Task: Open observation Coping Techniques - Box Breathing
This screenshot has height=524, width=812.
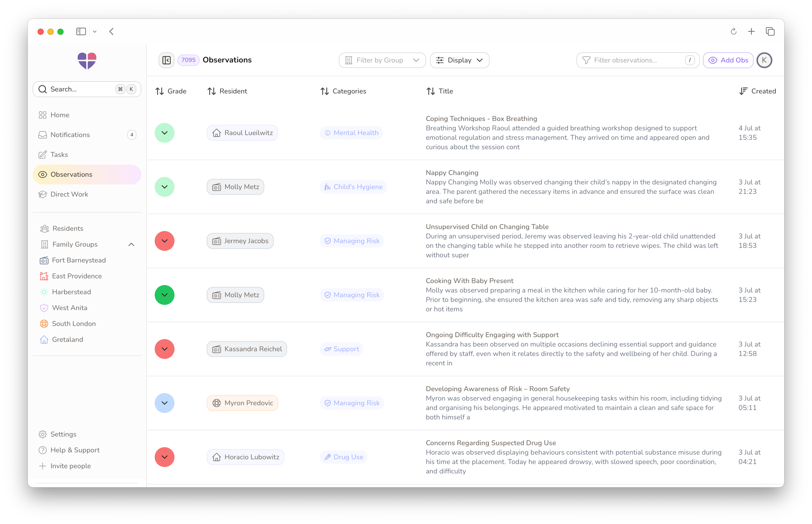Action: tap(481, 119)
